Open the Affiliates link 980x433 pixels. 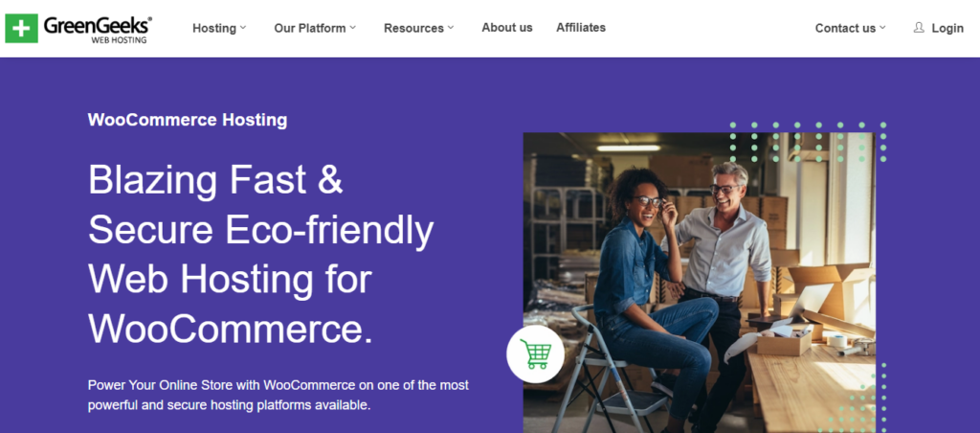(581, 28)
